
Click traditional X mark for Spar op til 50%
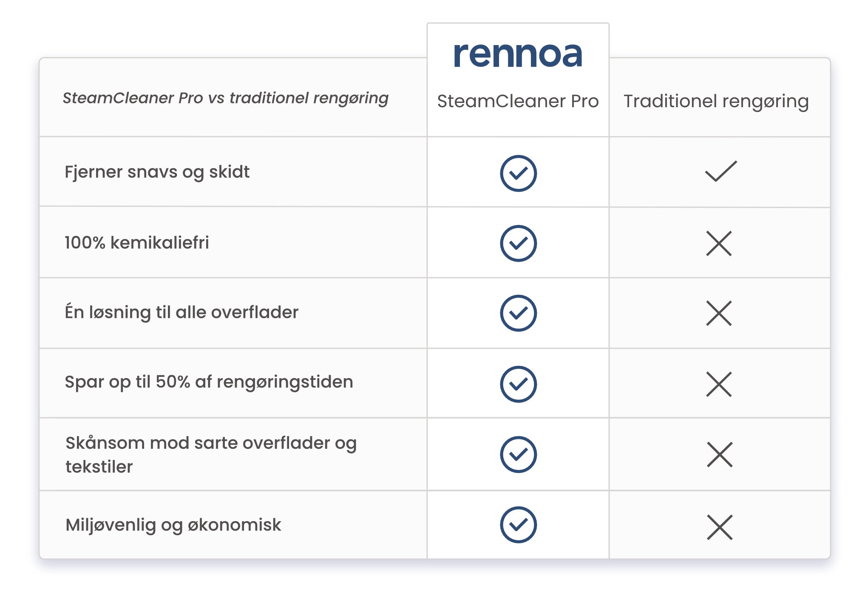[719, 384]
